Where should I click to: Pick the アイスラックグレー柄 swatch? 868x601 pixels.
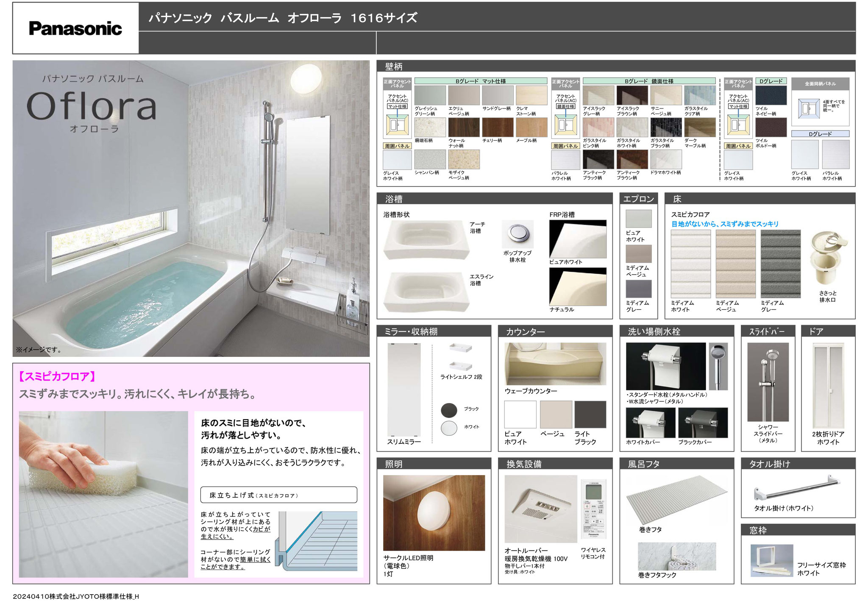click(598, 95)
